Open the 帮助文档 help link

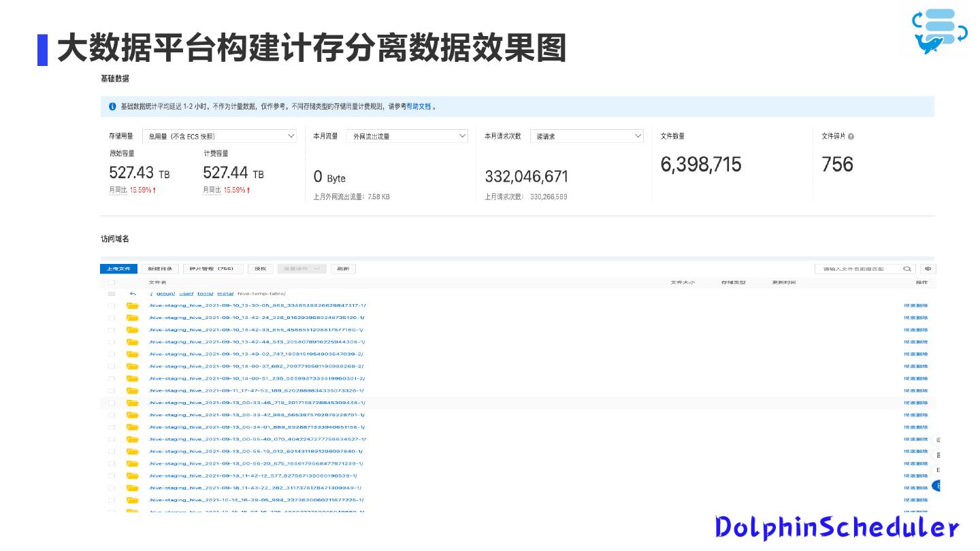419,107
